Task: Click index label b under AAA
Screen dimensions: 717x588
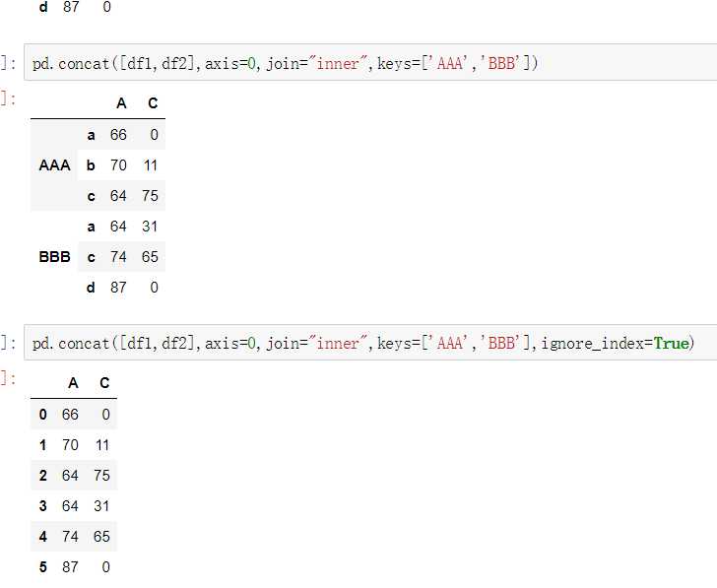Action: coord(91,165)
